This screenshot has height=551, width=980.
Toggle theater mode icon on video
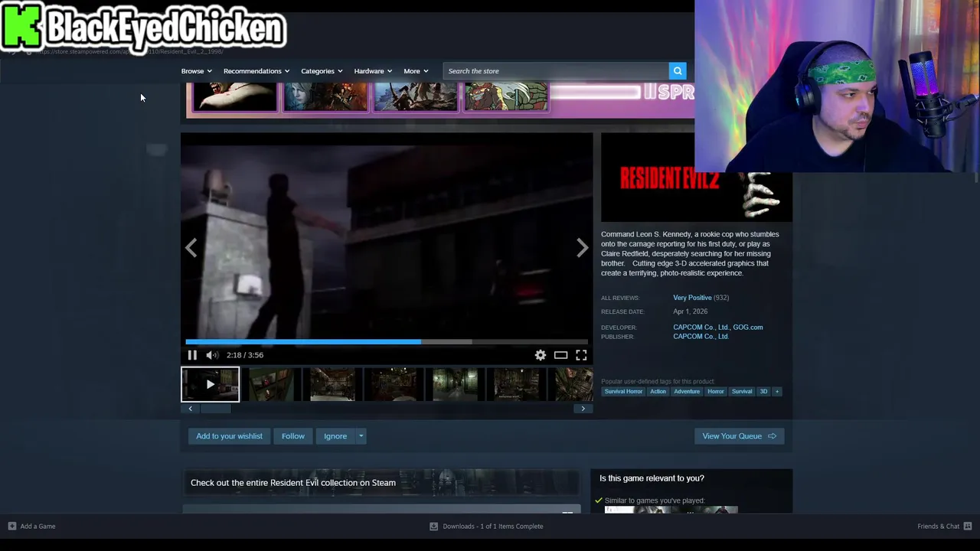(x=561, y=355)
